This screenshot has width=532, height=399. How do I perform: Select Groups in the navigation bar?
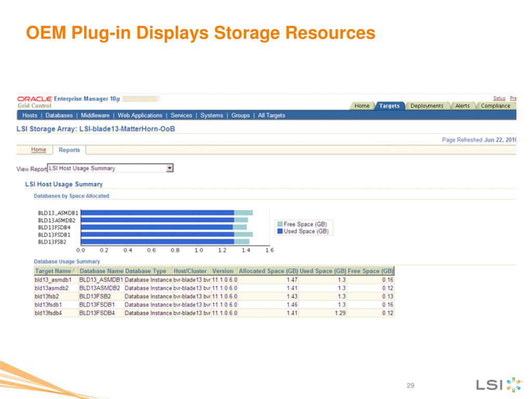(x=241, y=115)
